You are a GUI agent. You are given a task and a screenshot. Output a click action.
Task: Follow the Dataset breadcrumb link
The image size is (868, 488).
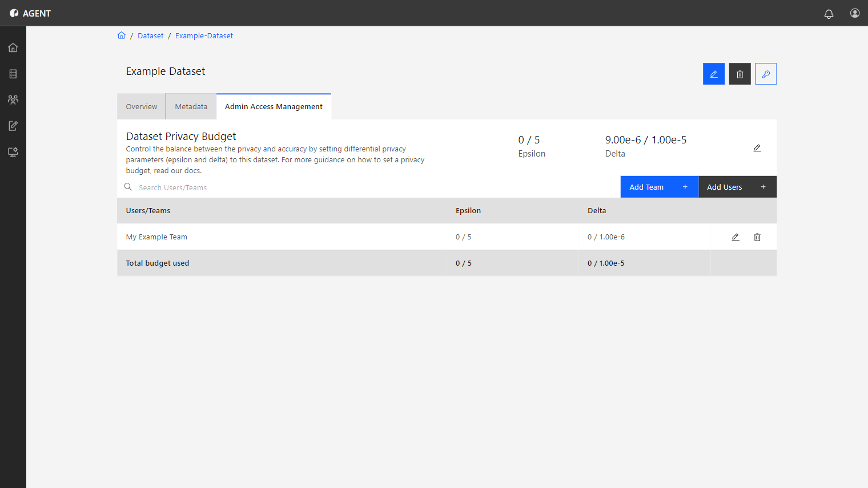coord(151,35)
